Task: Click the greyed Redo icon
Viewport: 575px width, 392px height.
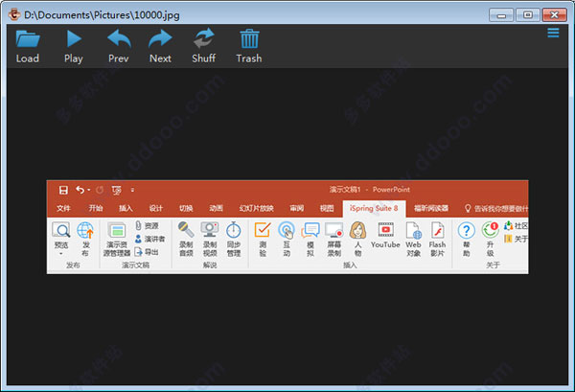Action: [x=100, y=190]
